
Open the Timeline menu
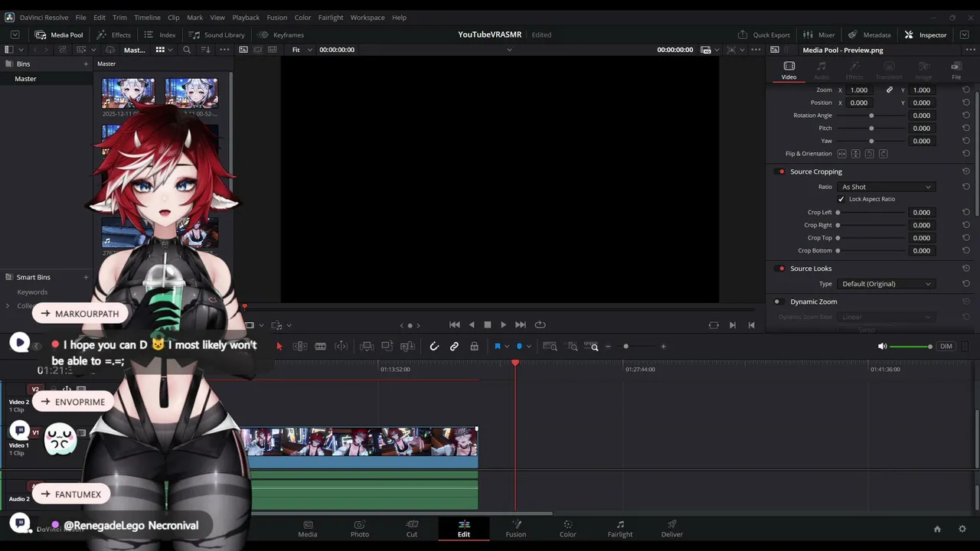tap(147, 18)
